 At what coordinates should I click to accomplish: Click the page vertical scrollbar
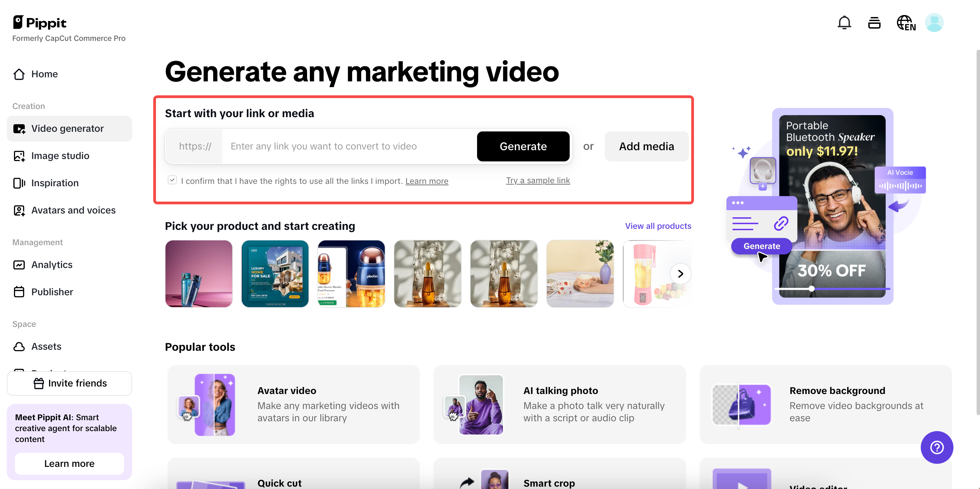[978, 232]
